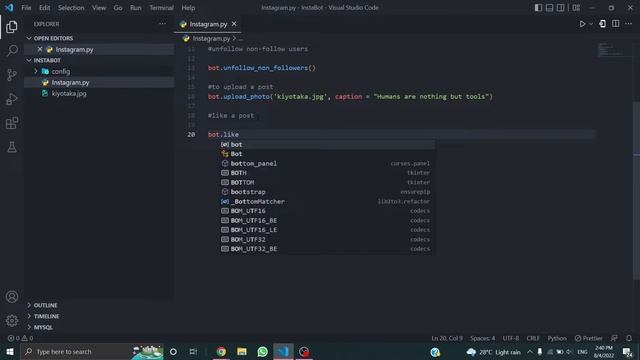Choose bottom_panel autocomplete suggestion
Screen dimensions: 640x360
point(327,163)
